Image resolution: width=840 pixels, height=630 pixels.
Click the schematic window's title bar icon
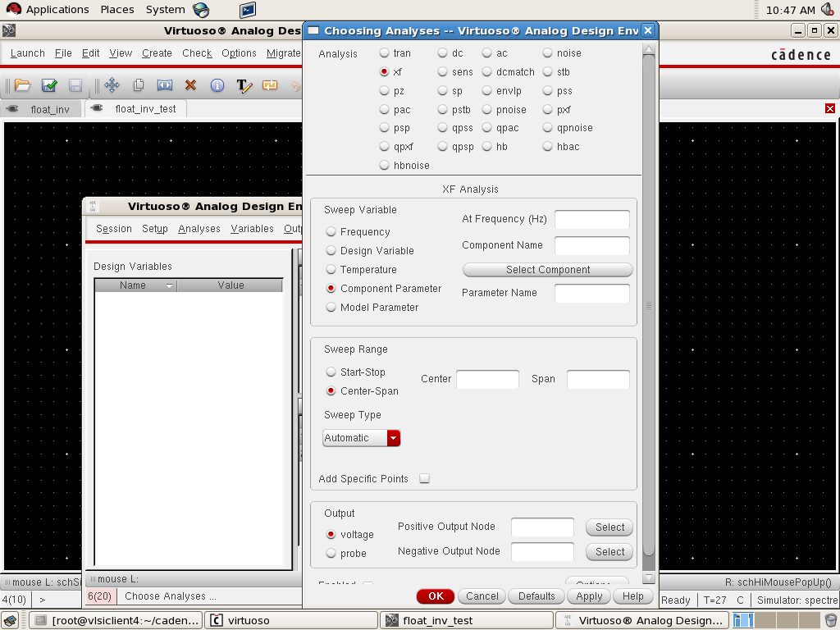8,30
